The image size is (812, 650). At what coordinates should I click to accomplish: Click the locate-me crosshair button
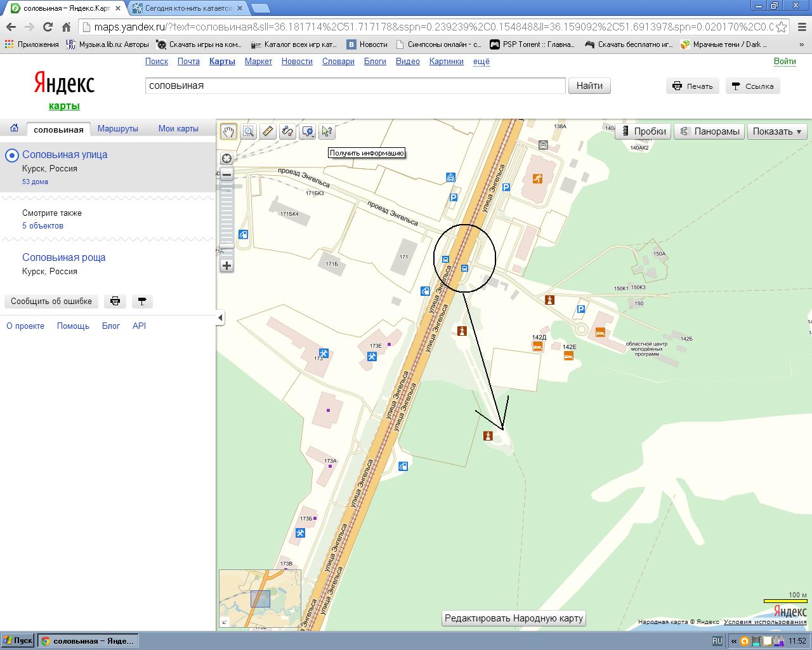point(226,158)
